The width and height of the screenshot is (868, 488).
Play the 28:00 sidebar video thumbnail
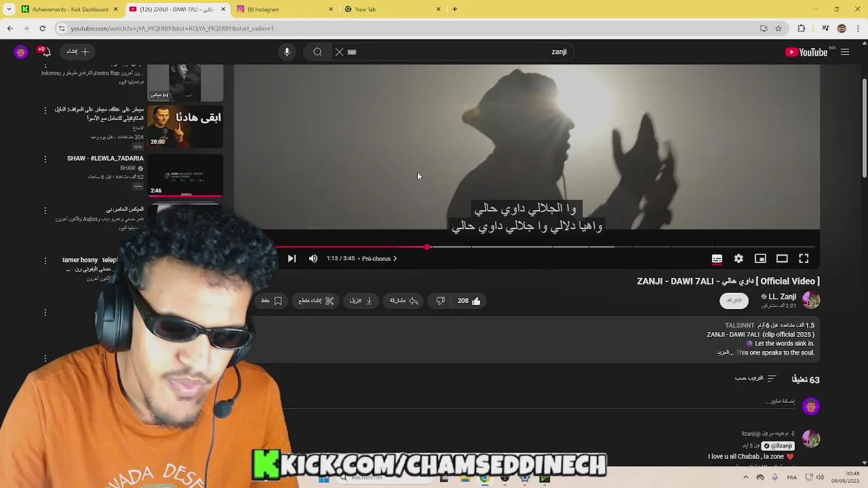pyautogui.click(x=185, y=126)
